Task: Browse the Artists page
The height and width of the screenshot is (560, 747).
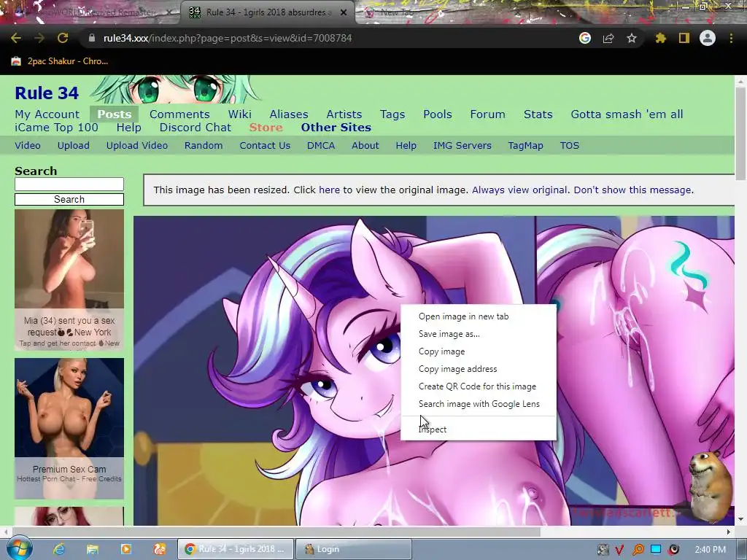Action: pos(344,114)
